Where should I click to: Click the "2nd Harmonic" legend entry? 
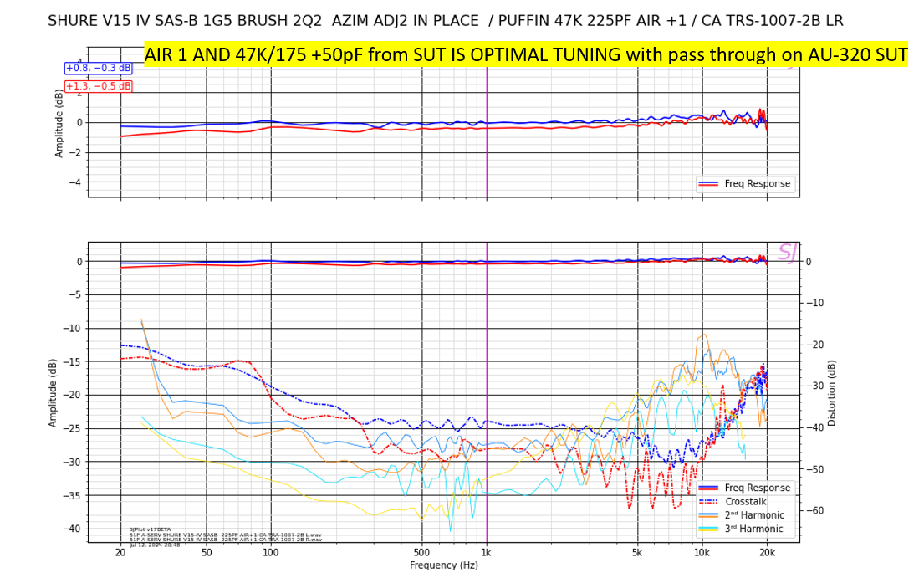coord(742,515)
